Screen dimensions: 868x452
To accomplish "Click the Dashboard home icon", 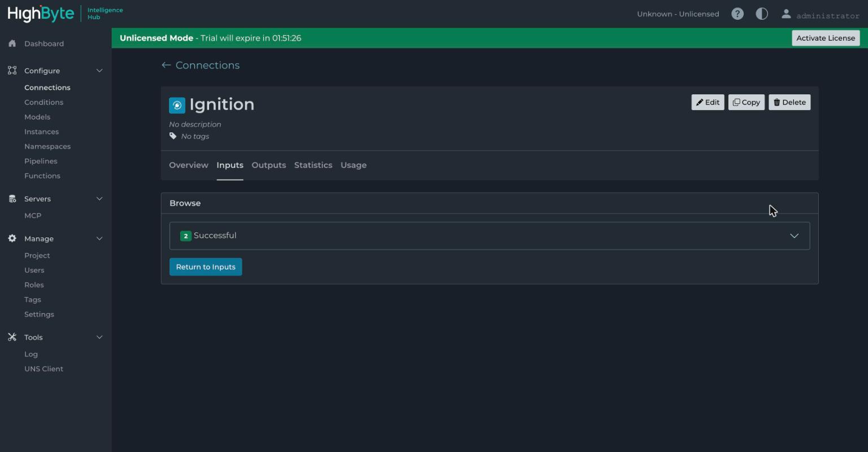I will click(x=12, y=44).
